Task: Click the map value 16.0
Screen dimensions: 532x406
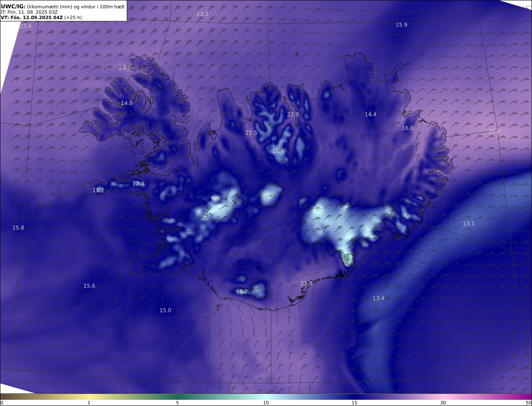Action: point(408,128)
